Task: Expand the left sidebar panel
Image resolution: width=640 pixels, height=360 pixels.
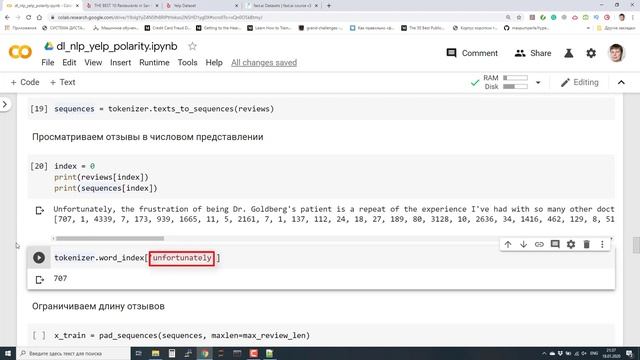Action: (x=5, y=104)
